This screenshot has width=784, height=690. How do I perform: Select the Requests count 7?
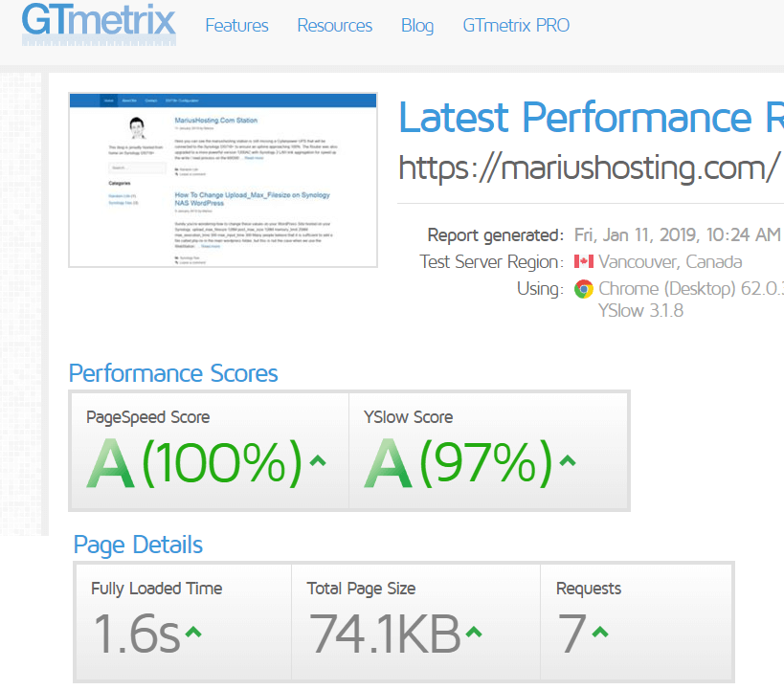(x=572, y=634)
